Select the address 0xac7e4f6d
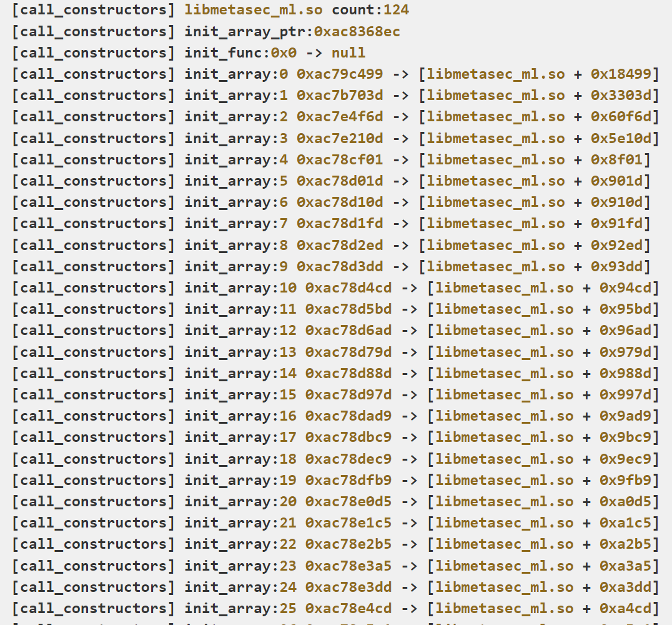 pos(340,117)
